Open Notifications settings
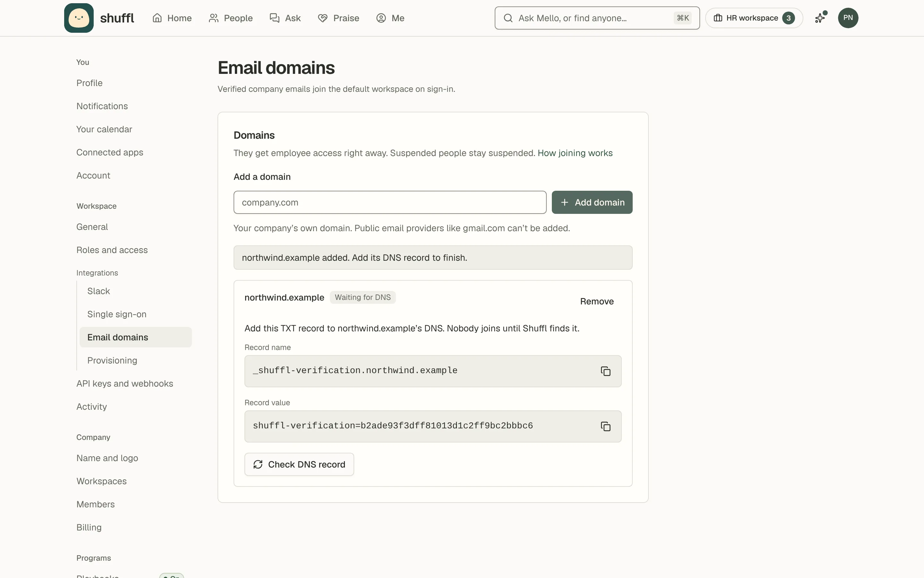 click(x=102, y=106)
